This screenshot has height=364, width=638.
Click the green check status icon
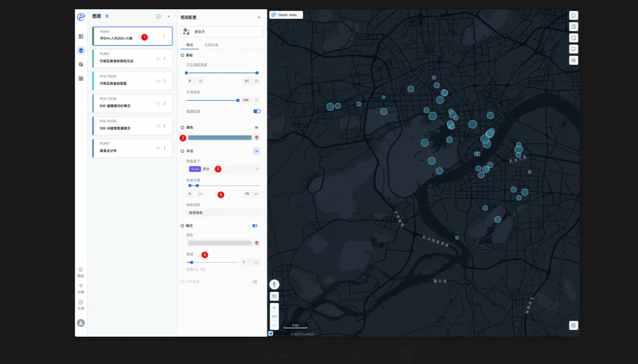159,16
